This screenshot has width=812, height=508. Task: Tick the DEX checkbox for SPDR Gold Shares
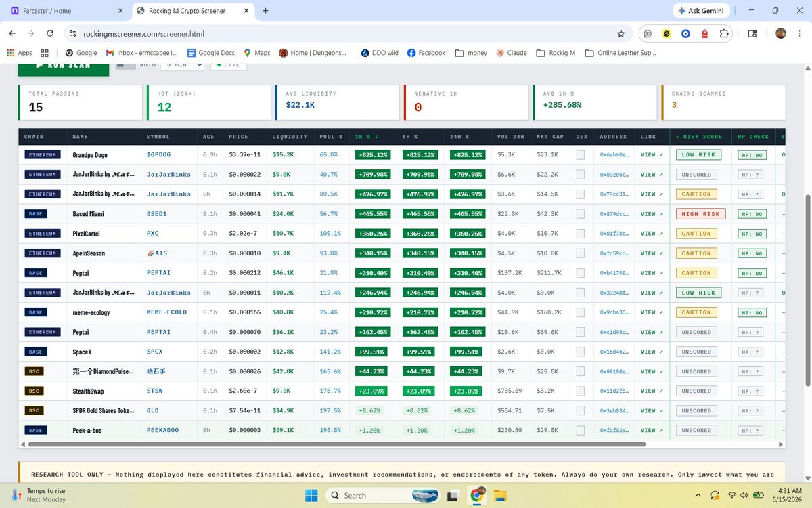(x=581, y=410)
